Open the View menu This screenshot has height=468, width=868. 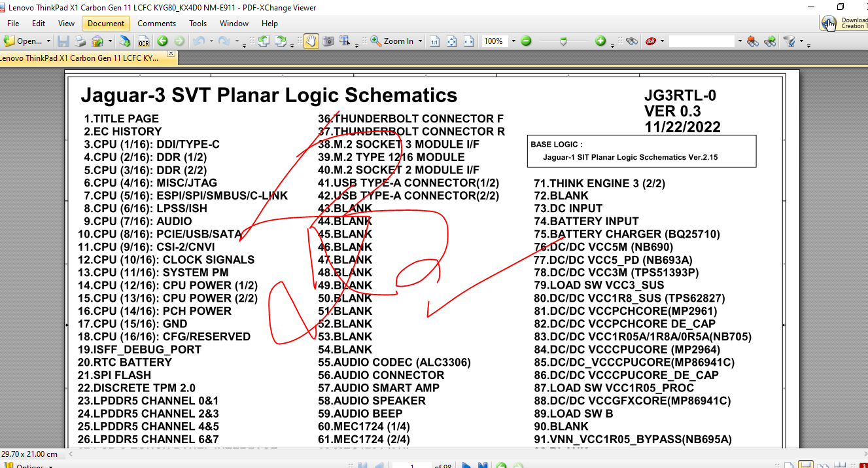click(67, 24)
